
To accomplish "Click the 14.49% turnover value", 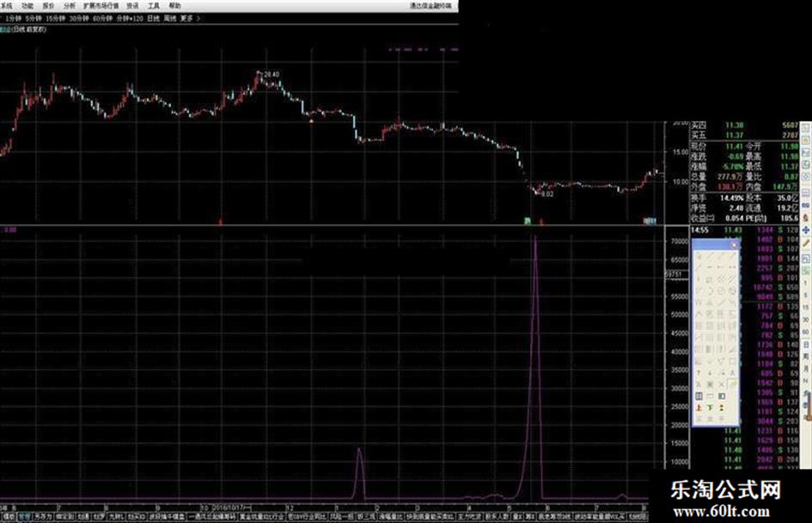I will pyautogui.click(x=730, y=198).
